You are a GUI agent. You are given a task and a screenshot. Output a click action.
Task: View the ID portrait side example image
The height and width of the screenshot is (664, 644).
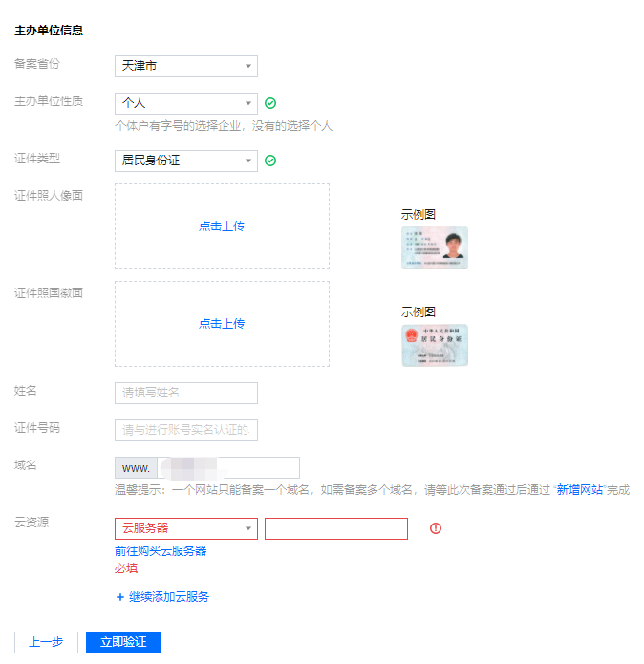435,248
